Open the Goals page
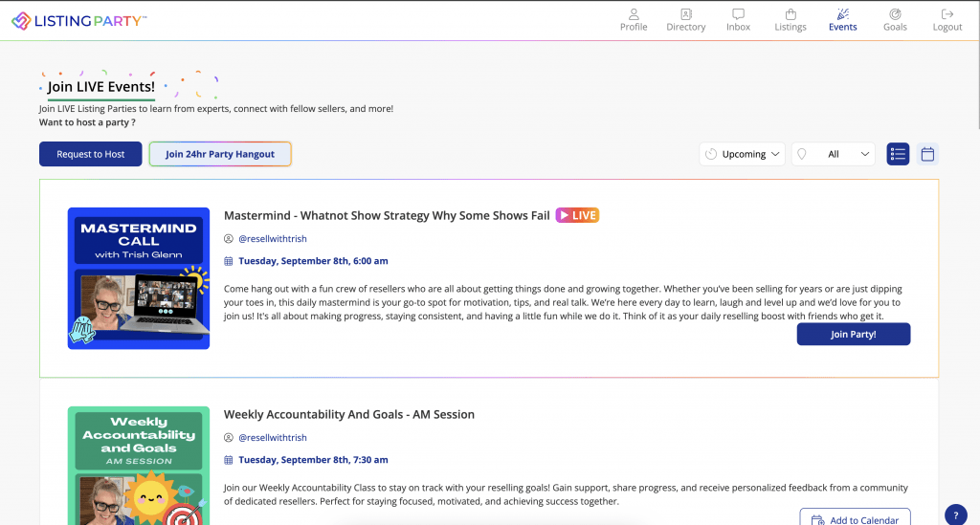Viewport: 980px width, 525px height. 895,20
